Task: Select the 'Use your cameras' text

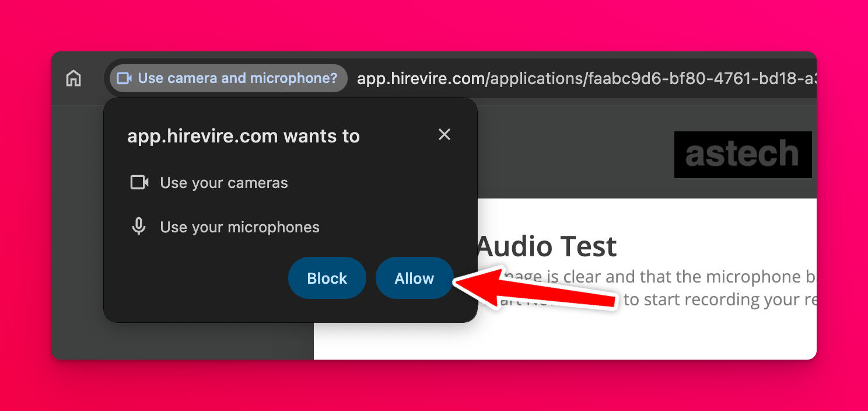Action: 224,183
